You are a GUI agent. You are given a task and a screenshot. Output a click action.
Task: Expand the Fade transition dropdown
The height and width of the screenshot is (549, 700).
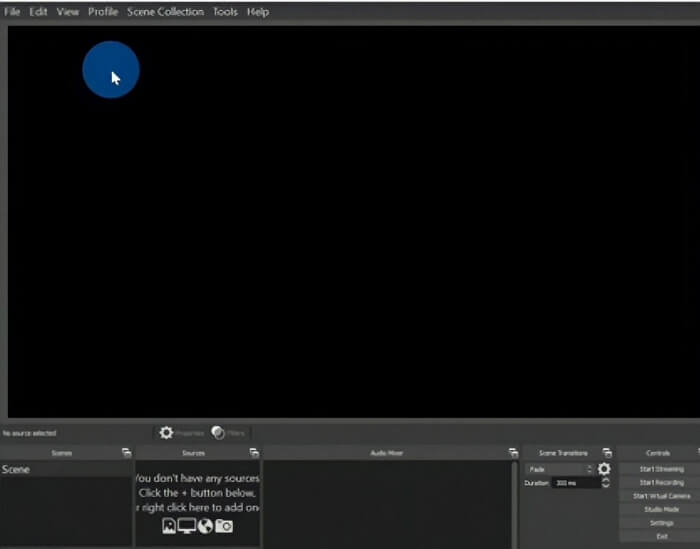coord(560,469)
